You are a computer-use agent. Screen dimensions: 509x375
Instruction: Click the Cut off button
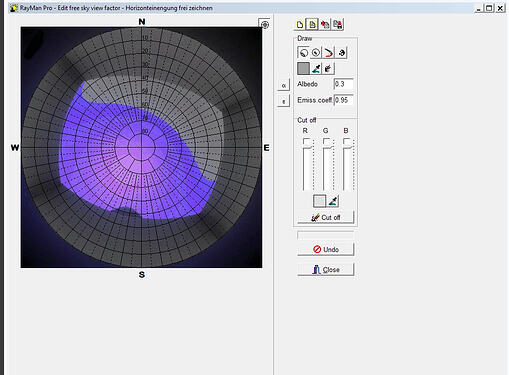pos(326,217)
